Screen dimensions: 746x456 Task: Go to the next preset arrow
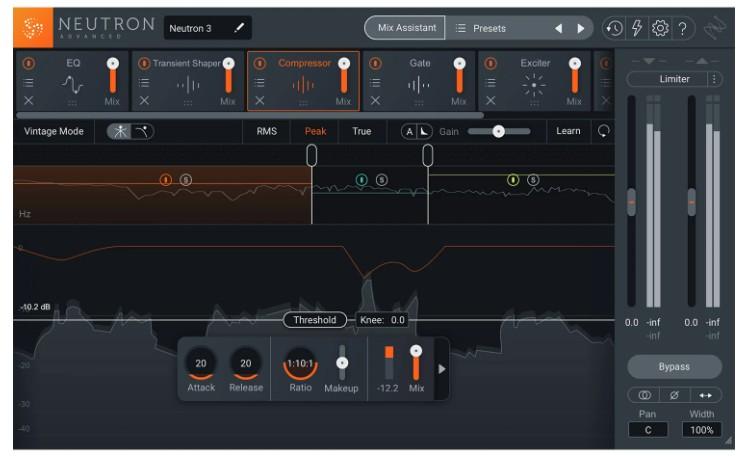click(580, 29)
